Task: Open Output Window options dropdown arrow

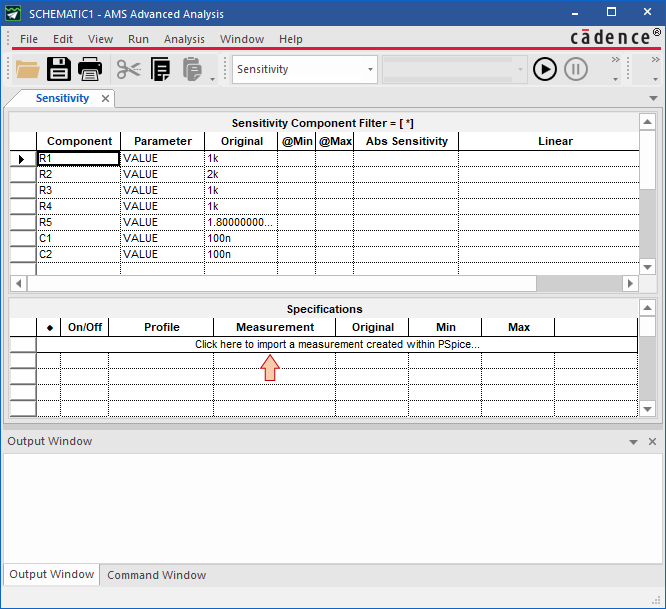Action: pos(633,442)
